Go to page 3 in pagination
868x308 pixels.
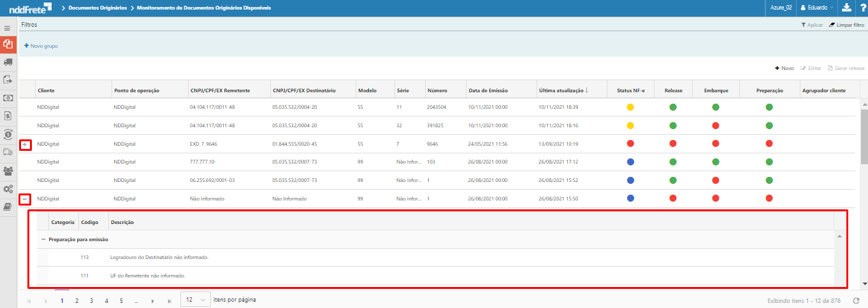[x=91, y=300]
